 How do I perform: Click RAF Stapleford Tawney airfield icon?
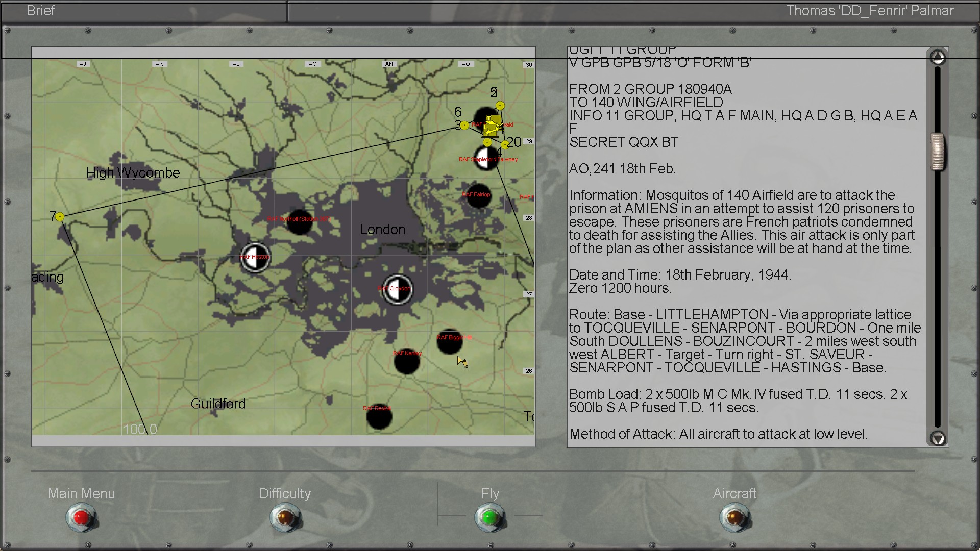[x=486, y=158]
